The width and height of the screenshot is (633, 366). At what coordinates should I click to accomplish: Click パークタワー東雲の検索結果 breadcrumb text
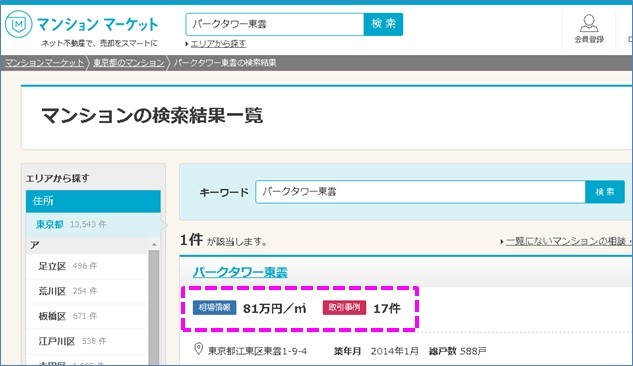click(x=225, y=63)
